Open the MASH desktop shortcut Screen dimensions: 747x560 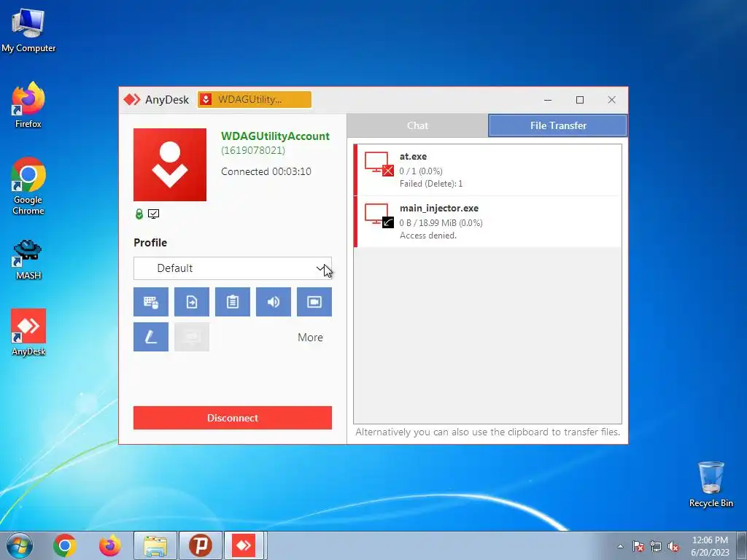click(x=28, y=260)
